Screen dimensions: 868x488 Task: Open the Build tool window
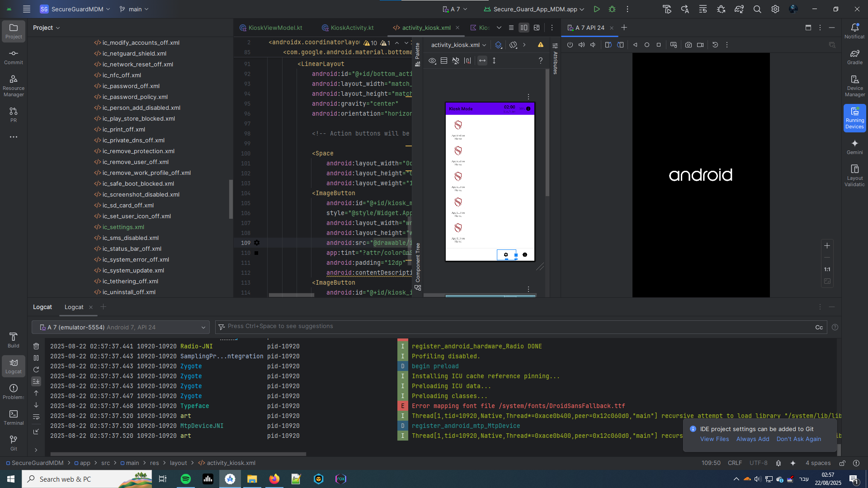[x=14, y=340]
